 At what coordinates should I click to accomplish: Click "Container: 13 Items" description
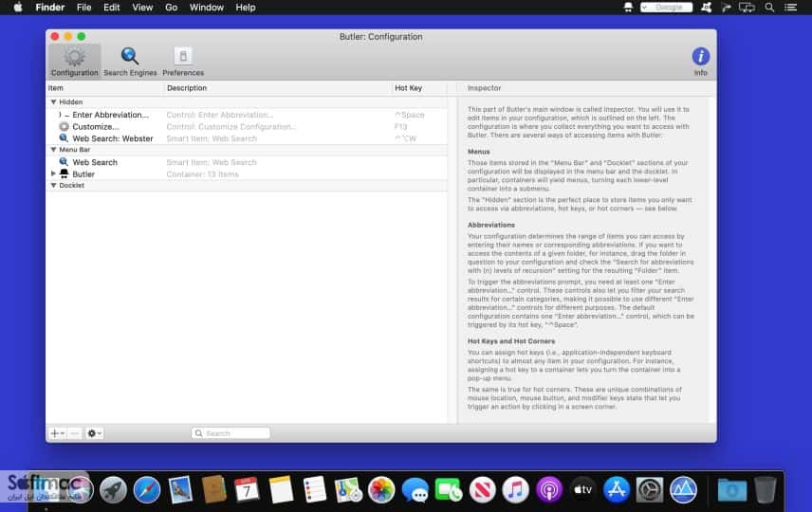click(x=202, y=174)
